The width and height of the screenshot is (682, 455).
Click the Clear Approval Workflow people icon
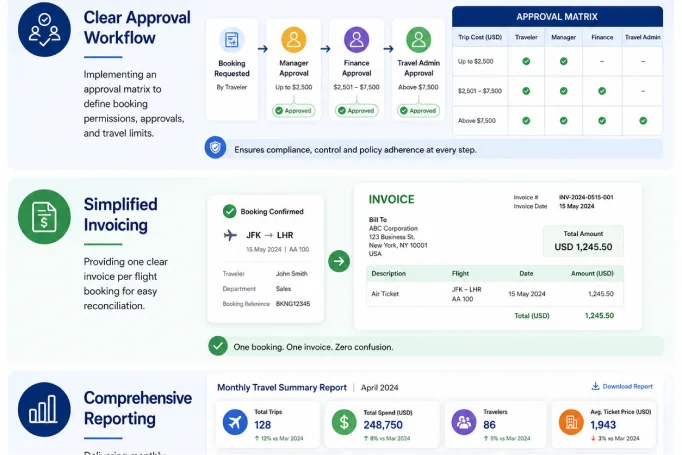(x=44, y=30)
